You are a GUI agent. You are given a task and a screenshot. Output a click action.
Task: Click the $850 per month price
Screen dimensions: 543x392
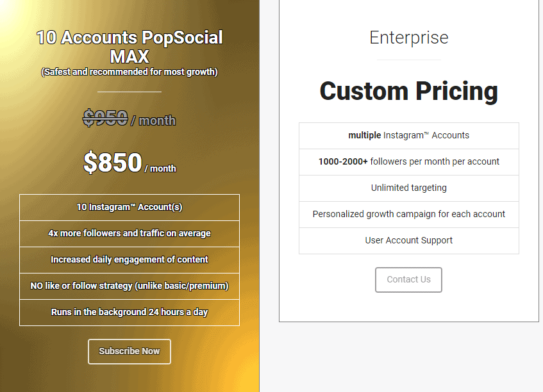coord(129,162)
